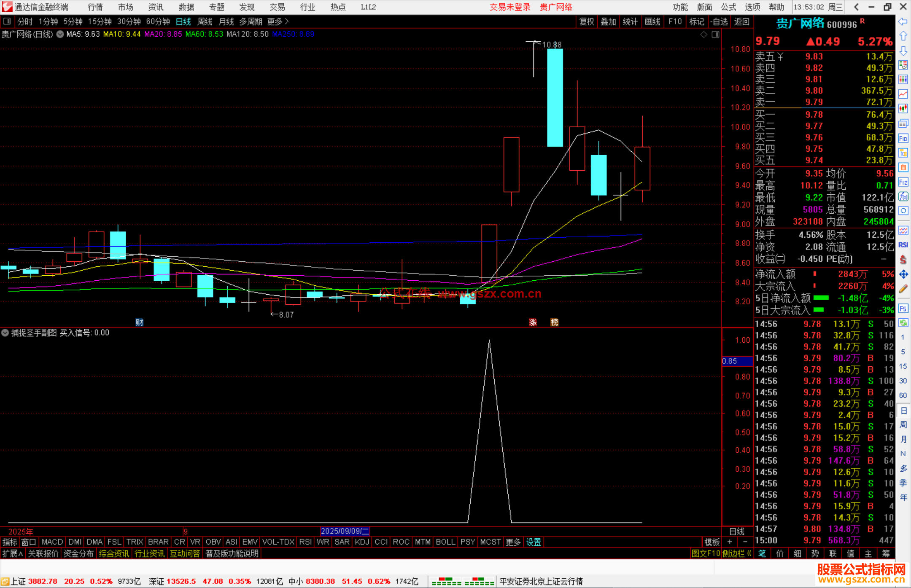Open the 行情 menu
The height and width of the screenshot is (588, 911).
tap(95, 7)
